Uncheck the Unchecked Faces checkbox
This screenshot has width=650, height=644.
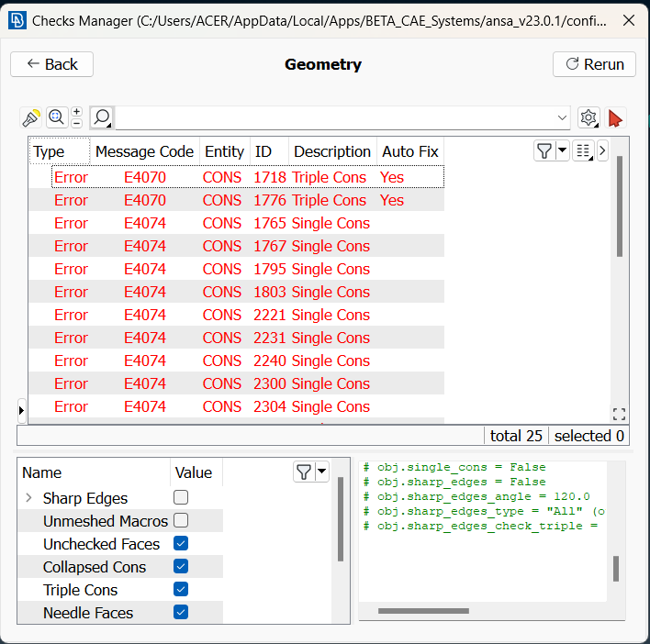point(181,543)
